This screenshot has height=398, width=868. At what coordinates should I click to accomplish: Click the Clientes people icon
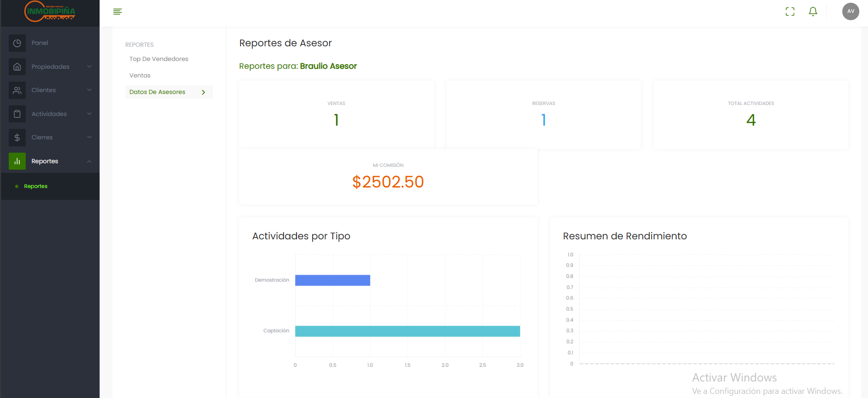17,90
